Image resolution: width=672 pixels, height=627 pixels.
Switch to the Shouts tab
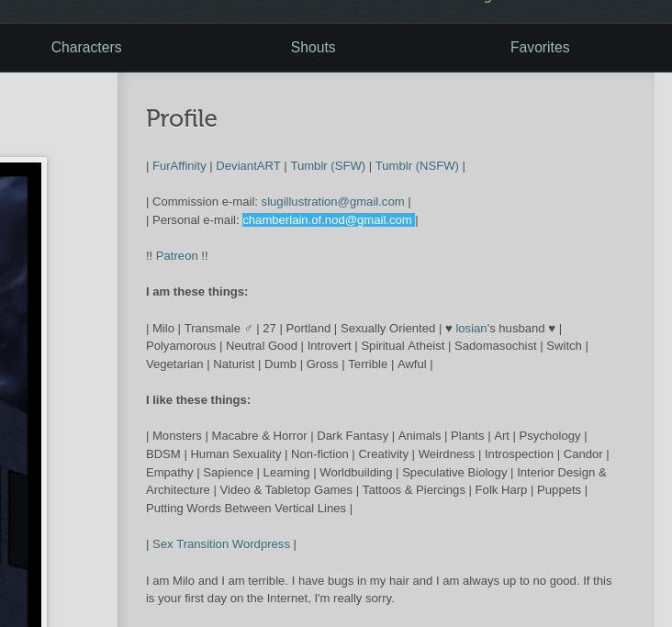[313, 48]
